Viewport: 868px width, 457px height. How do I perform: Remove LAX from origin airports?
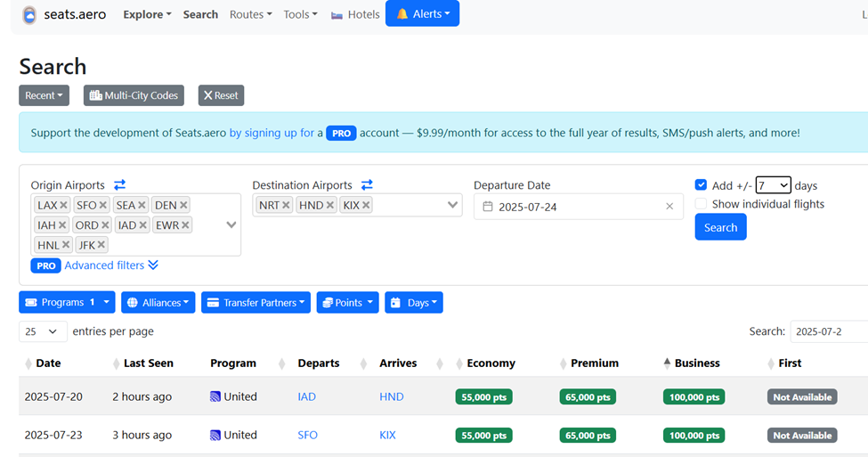[x=64, y=206]
